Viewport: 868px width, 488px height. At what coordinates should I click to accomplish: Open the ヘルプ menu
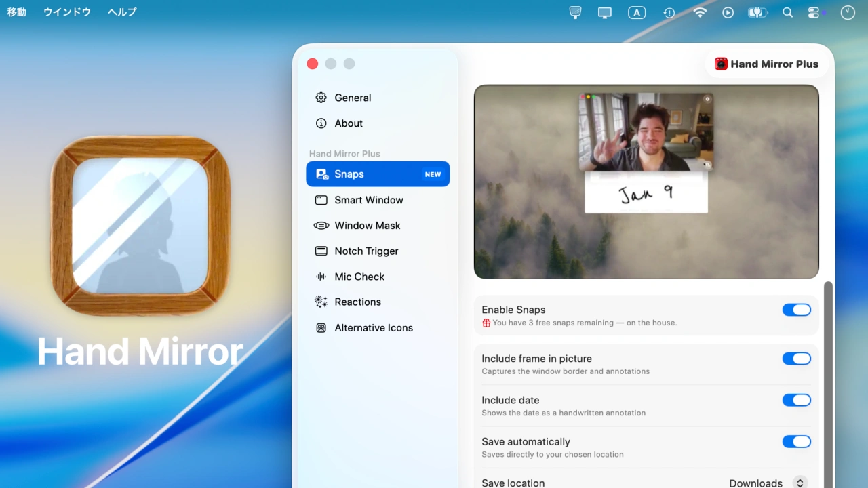pos(122,12)
